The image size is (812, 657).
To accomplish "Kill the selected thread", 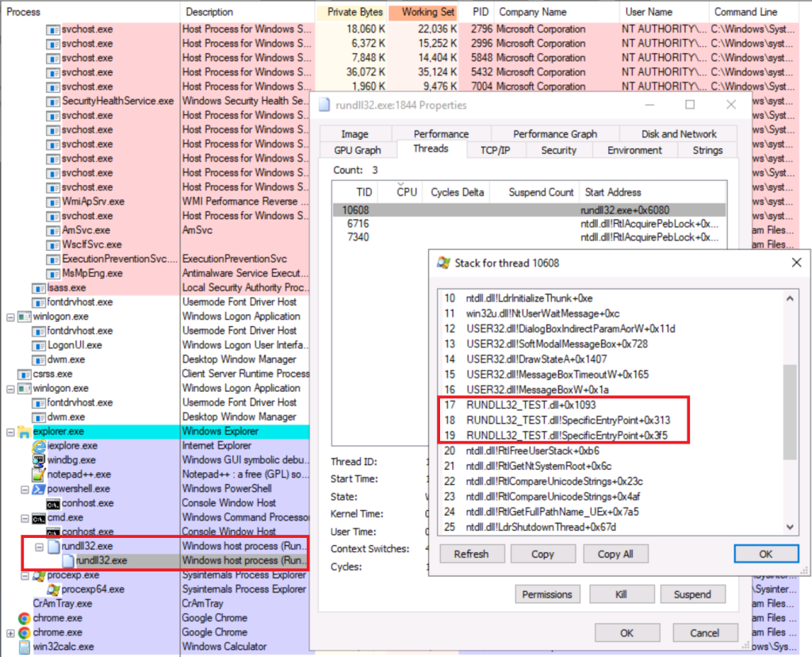I will point(622,594).
